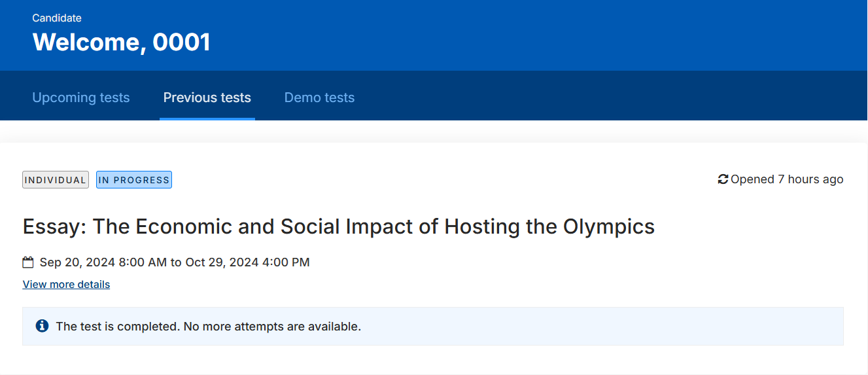Screen dimensions: 868x375
Task: Click the word to between the two dates
Action: click(176, 262)
